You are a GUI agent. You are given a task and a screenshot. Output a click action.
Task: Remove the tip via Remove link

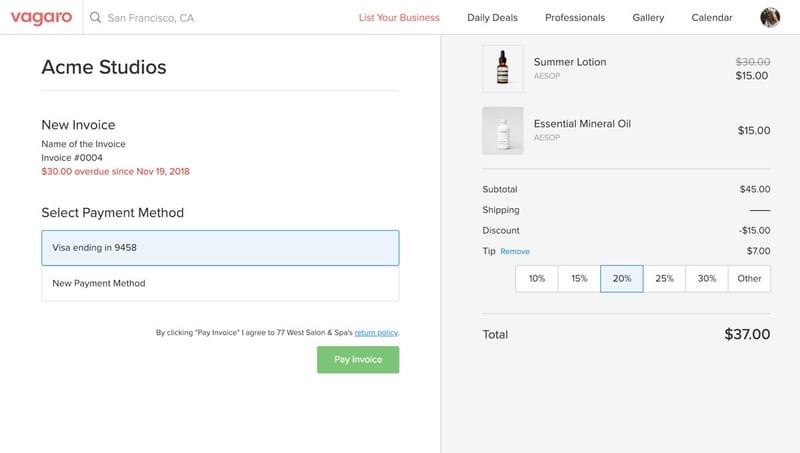(515, 252)
